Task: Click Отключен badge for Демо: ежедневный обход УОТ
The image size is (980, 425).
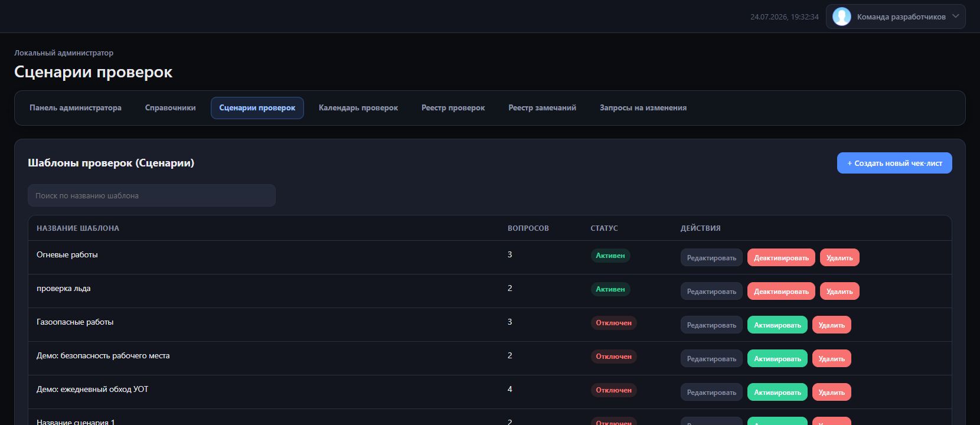Action: coord(613,390)
